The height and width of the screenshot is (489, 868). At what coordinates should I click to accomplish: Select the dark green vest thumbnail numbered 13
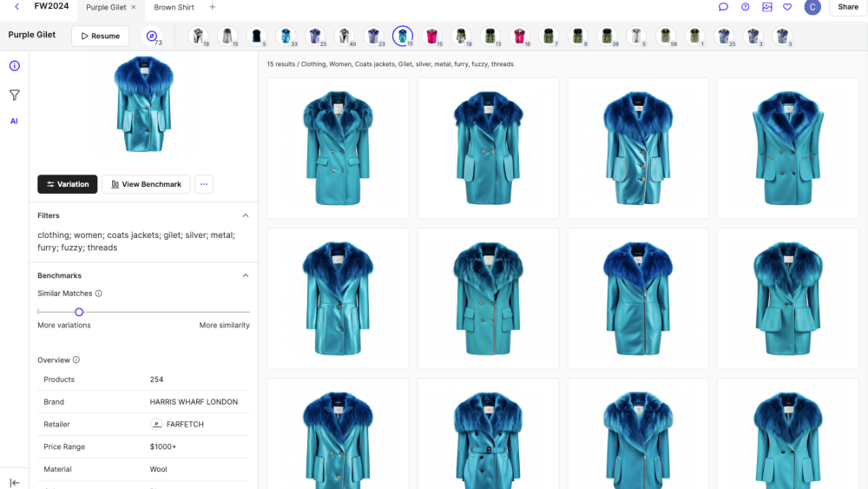(x=490, y=36)
